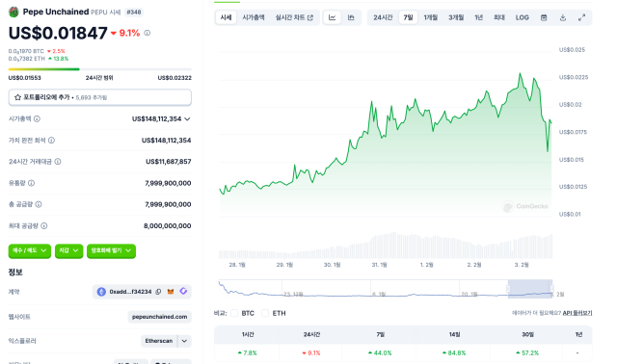Click the 8,000,000,000 max supply value
Image resolution: width=617 pixels, height=364 pixels.
point(168,226)
